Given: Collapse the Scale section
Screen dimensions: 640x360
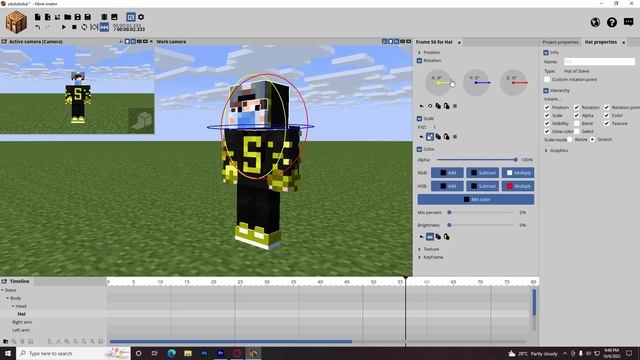Looking at the screenshot, I should 419,118.
